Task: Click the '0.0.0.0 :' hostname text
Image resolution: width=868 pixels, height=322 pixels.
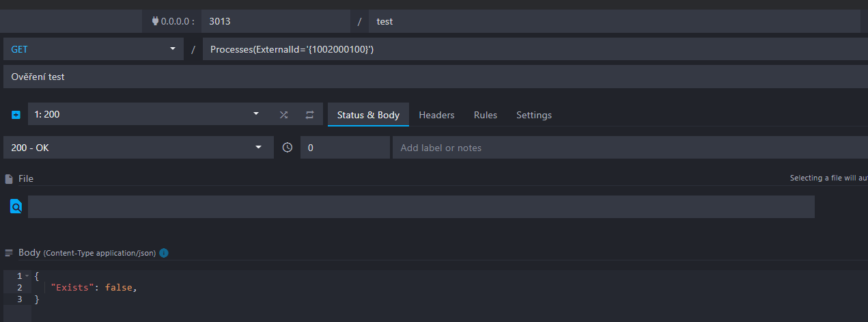Action: point(178,21)
